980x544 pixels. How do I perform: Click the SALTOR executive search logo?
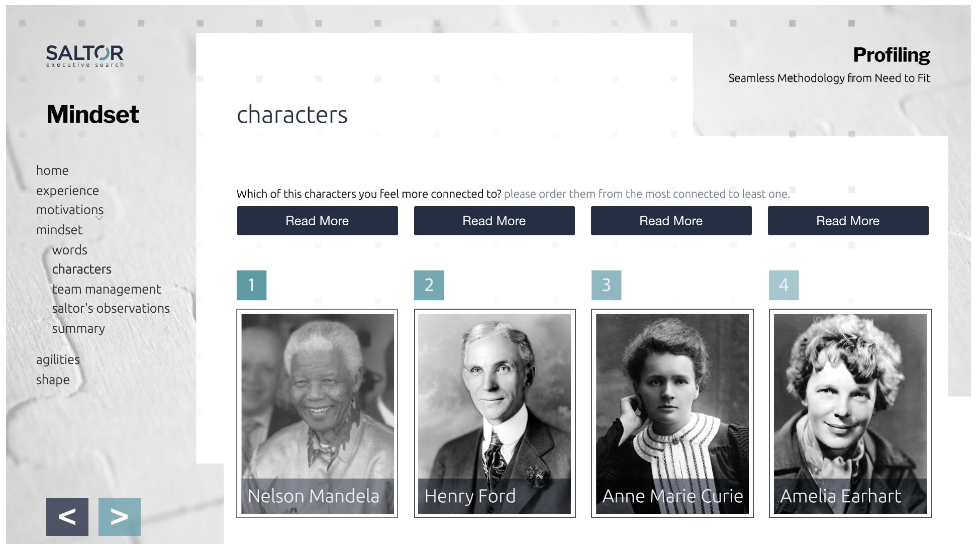tap(84, 56)
